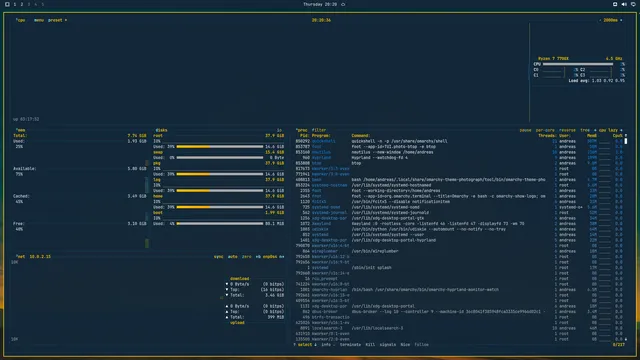The width and height of the screenshot is (640, 360).
Task: Toggle disk io mode
Action: click(x=280, y=130)
